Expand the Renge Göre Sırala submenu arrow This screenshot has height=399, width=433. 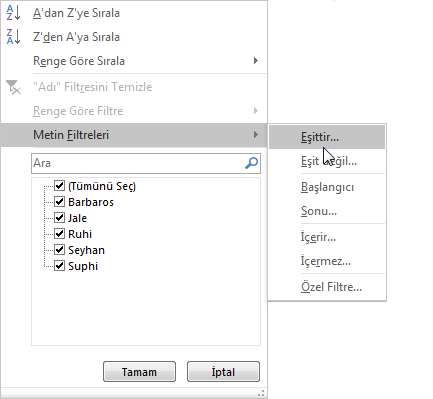[x=256, y=61]
